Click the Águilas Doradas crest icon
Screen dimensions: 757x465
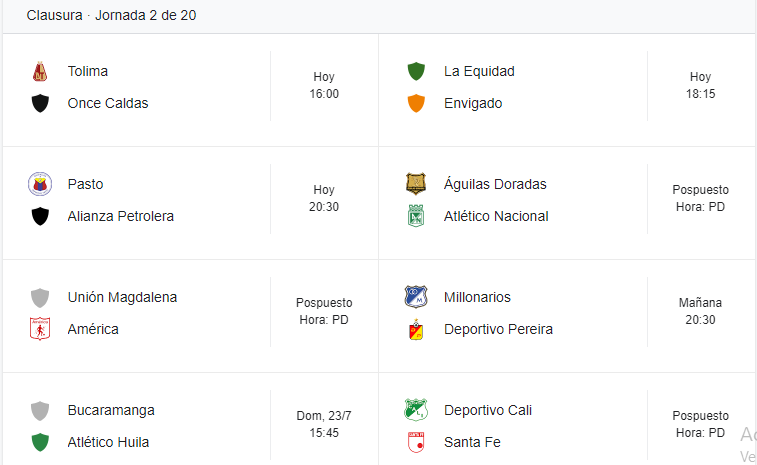(416, 184)
